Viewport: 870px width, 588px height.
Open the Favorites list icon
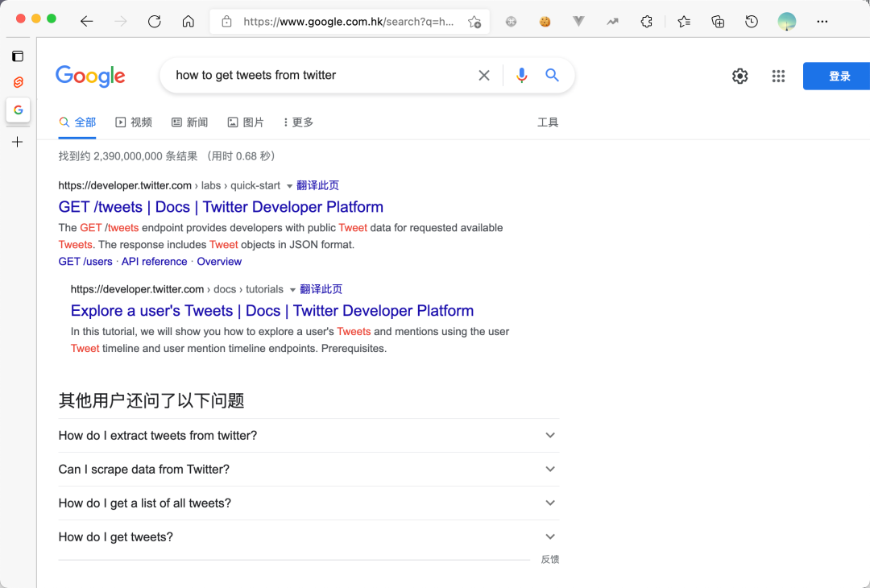(x=684, y=22)
